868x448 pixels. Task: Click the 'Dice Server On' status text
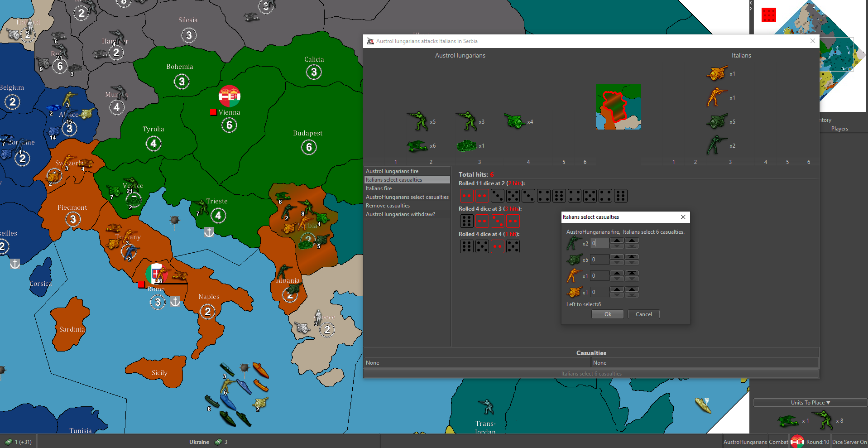coord(849,442)
